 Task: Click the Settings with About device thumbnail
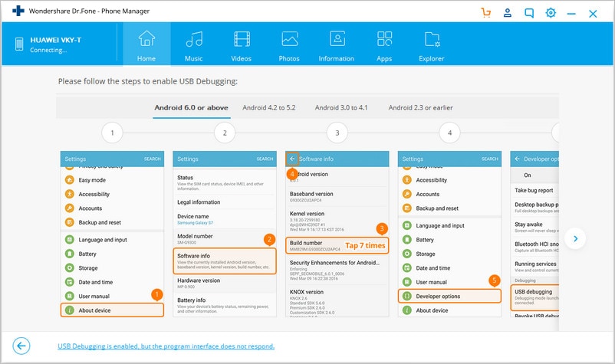tap(112, 234)
